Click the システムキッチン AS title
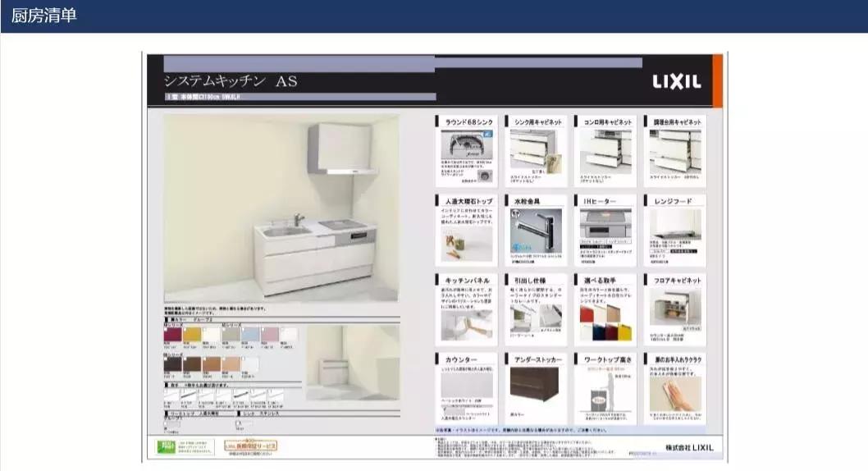 (x=231, y=81)
